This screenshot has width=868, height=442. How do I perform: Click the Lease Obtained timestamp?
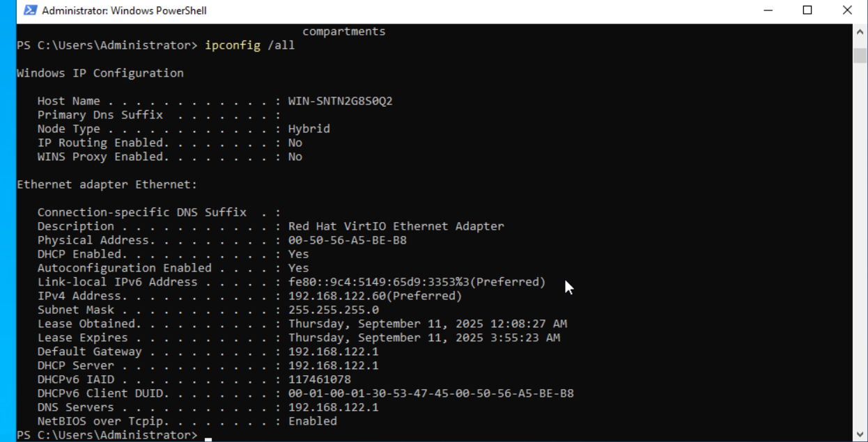tap(427, 324)
